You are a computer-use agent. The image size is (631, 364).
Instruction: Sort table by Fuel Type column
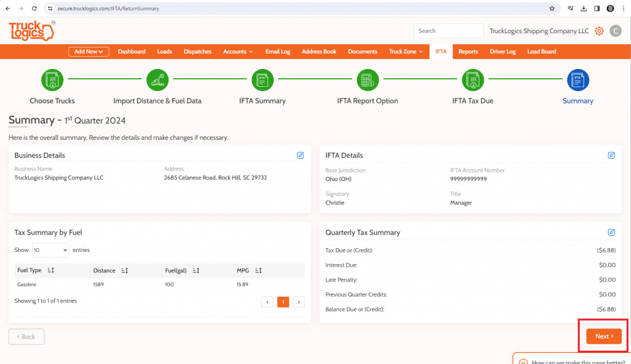[51, 270]
